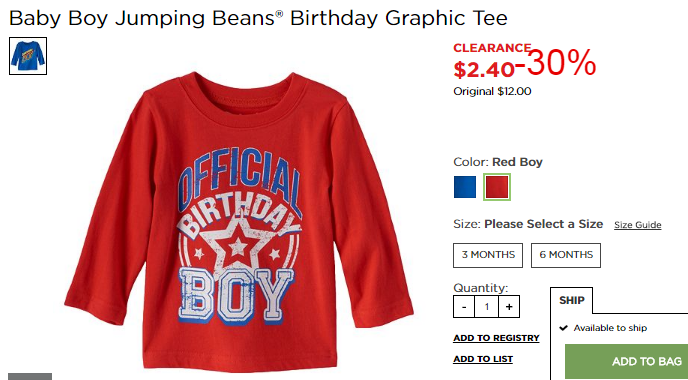Click the $2.40 clearance price
The width and height of the screenshot is (688, 380).
(x=484, y=69)
